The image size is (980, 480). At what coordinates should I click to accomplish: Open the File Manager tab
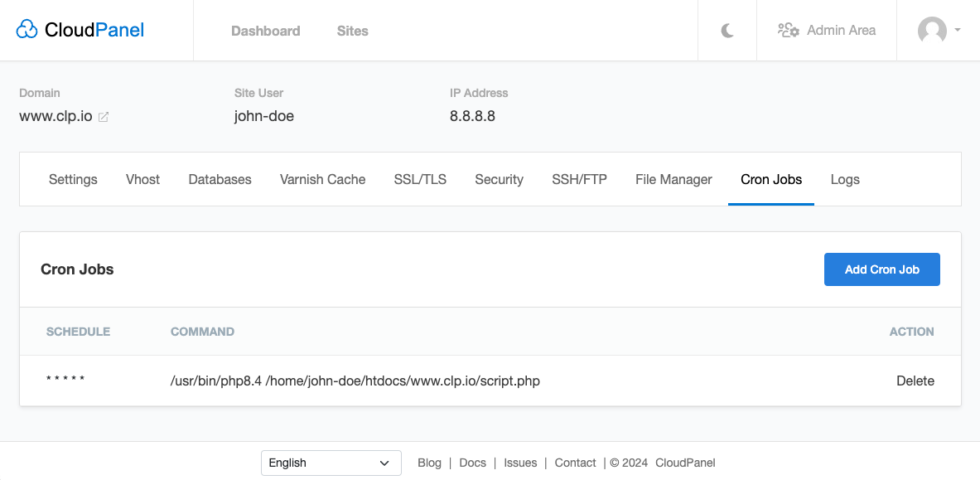click(x=673, y=179)
